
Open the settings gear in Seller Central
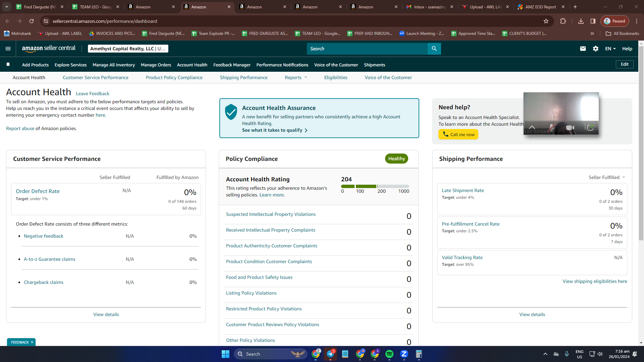click(x=596, y=49)
